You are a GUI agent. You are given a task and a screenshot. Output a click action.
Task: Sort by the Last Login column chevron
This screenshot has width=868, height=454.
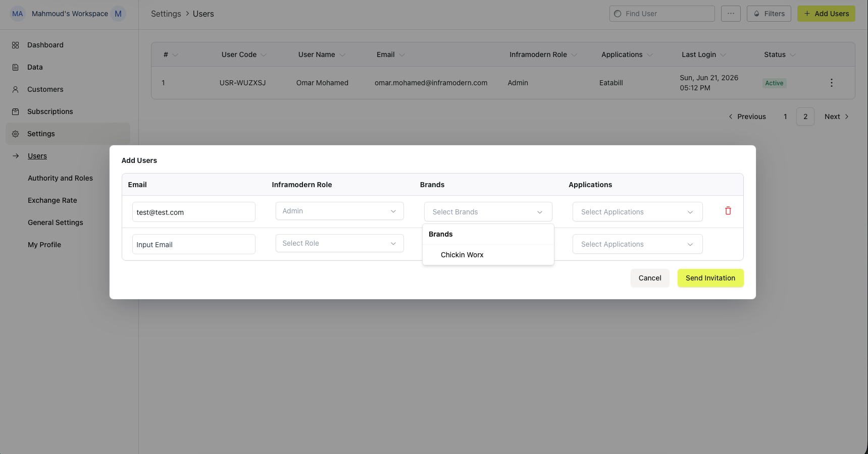[x=723, y=55]
